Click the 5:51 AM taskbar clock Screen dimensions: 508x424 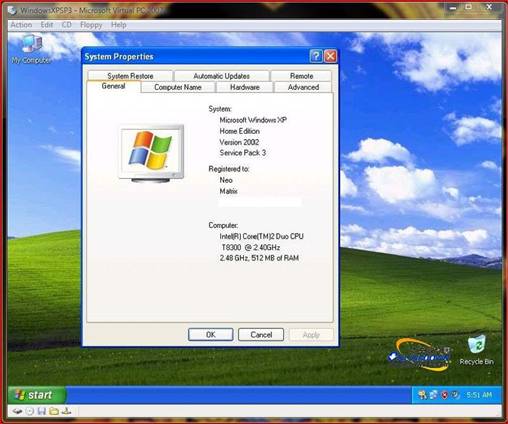pyautogui.click(x=479, y=395)
